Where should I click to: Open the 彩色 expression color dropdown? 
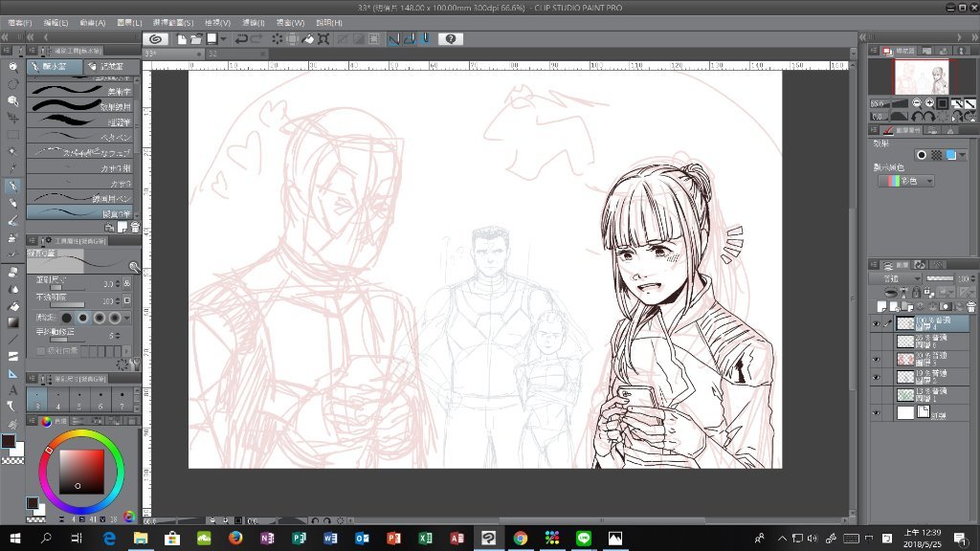[x=906, y=181]
